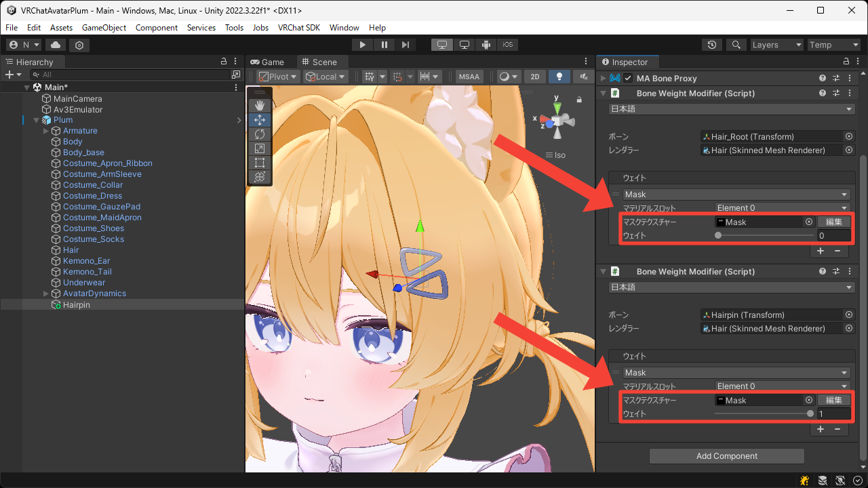
Task: Add a weight entry in first modifier
Action: coord(820,251)
